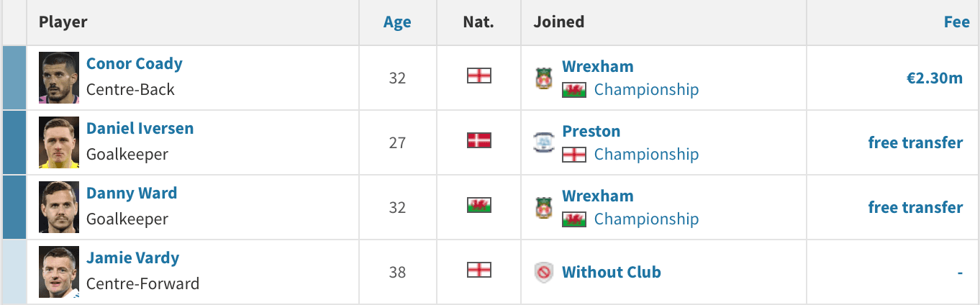Open Jamie Vardy player profile
980x305 pixels.
(132, 258)
